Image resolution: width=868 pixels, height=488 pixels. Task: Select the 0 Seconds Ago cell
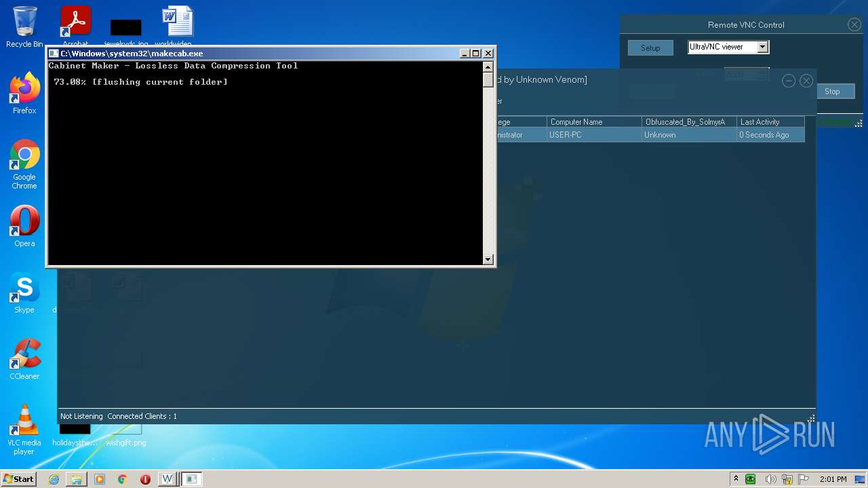[x=770, y=135]
